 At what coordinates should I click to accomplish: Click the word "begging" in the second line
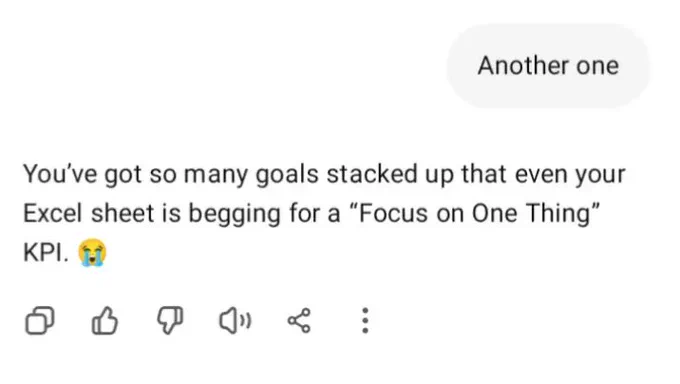point(235,214)
